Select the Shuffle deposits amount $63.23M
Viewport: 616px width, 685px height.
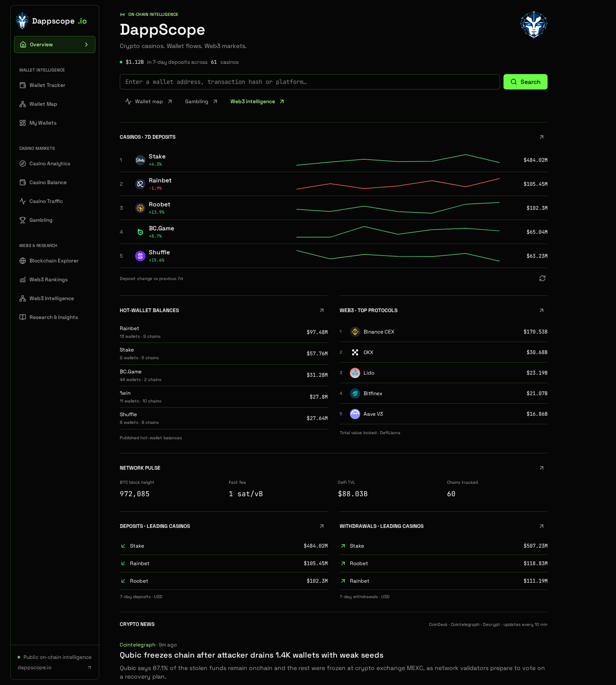pos(537,256)
